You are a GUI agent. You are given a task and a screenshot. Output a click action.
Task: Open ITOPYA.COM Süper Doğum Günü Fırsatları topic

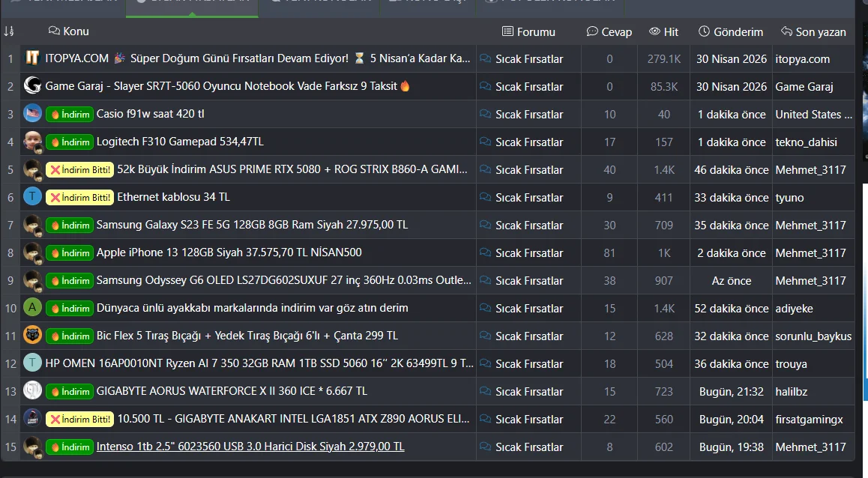point(257,58)
